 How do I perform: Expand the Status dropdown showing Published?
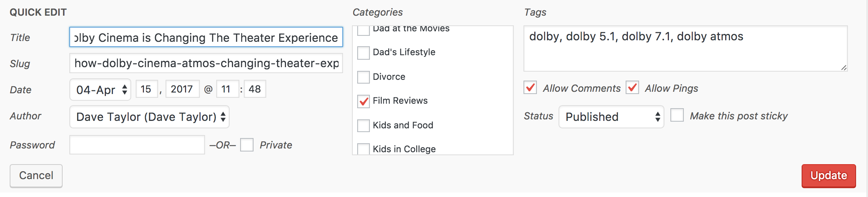tap(611, 117)
